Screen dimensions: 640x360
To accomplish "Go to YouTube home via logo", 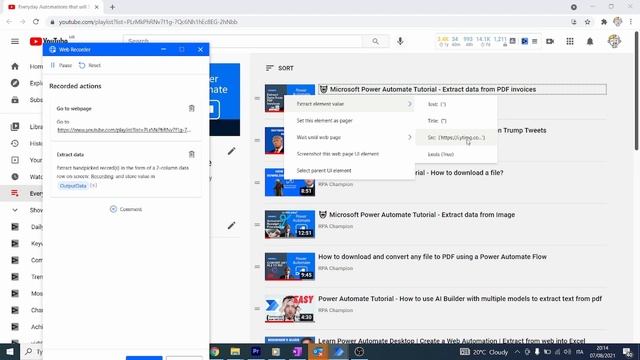I will tap(49, 41).
